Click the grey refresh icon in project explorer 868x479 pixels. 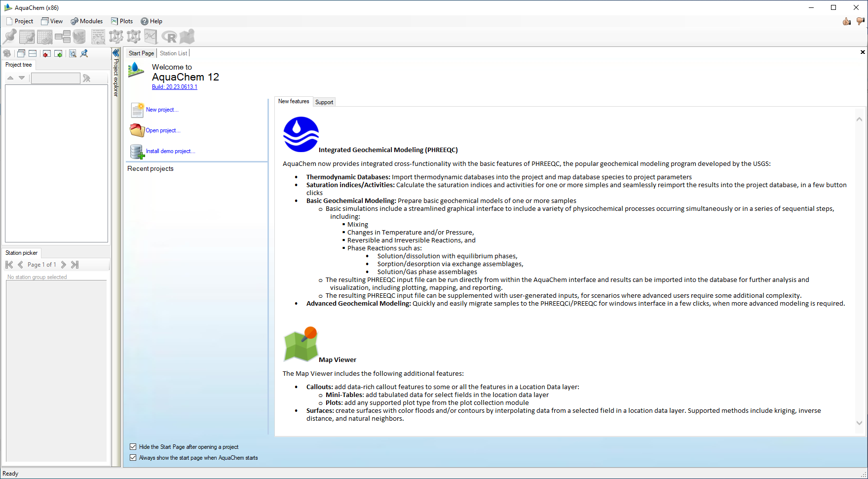click(7, 53)
